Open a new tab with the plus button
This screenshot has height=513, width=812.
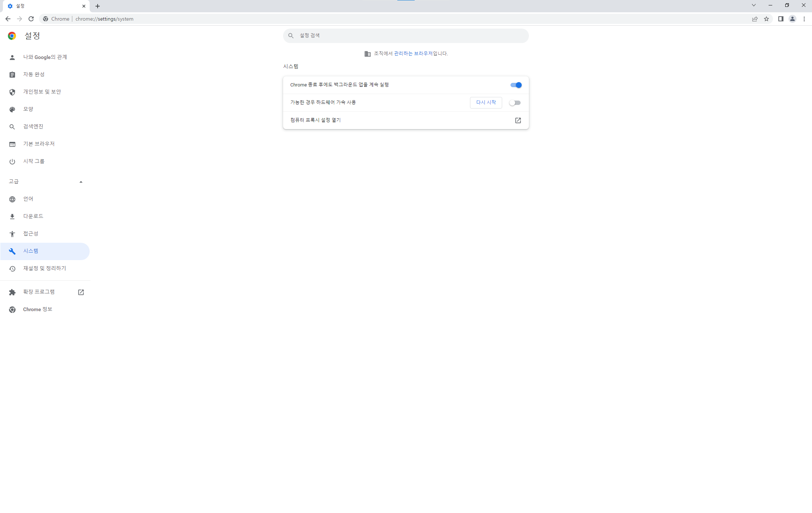(98, 6)
